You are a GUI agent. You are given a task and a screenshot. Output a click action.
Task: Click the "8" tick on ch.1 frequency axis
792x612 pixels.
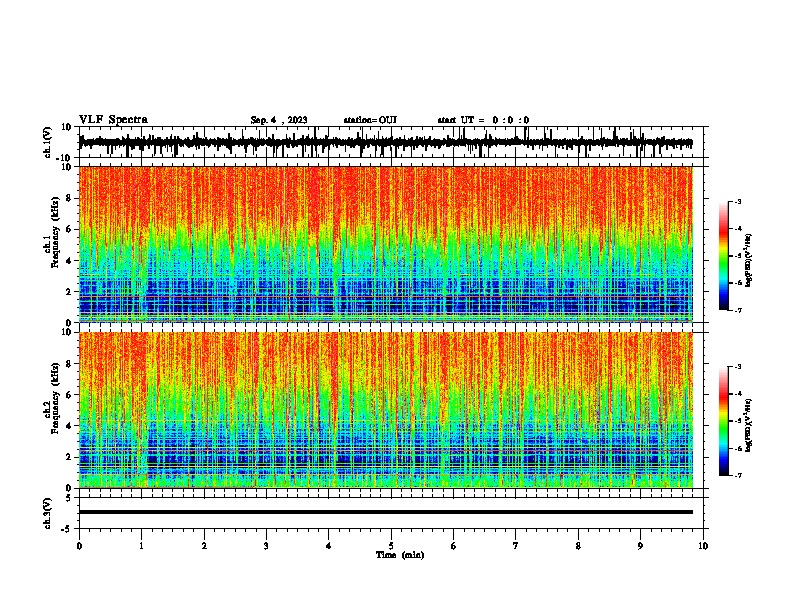click(69, 198)
